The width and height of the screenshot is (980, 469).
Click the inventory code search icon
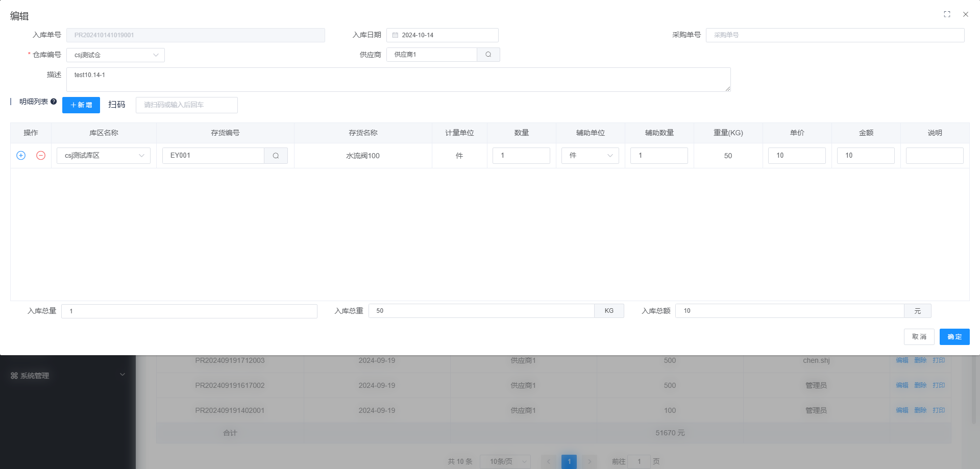tap(276, 156)
